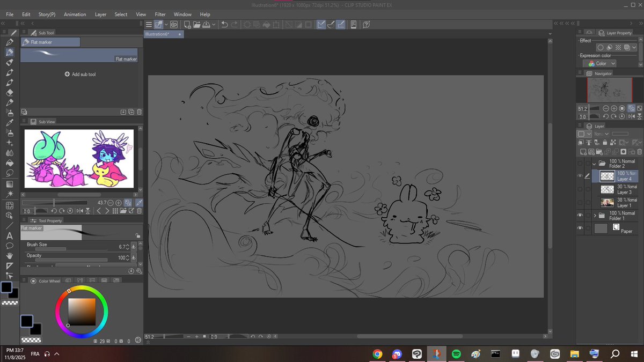Toggle Snap to grid in the command bar
Image resolution: width=644 pixels, height=362 pixels.
pos(341,24)
